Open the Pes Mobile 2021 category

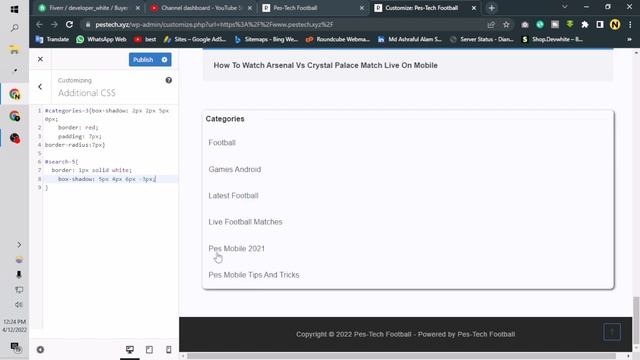[x=236, y=248]
